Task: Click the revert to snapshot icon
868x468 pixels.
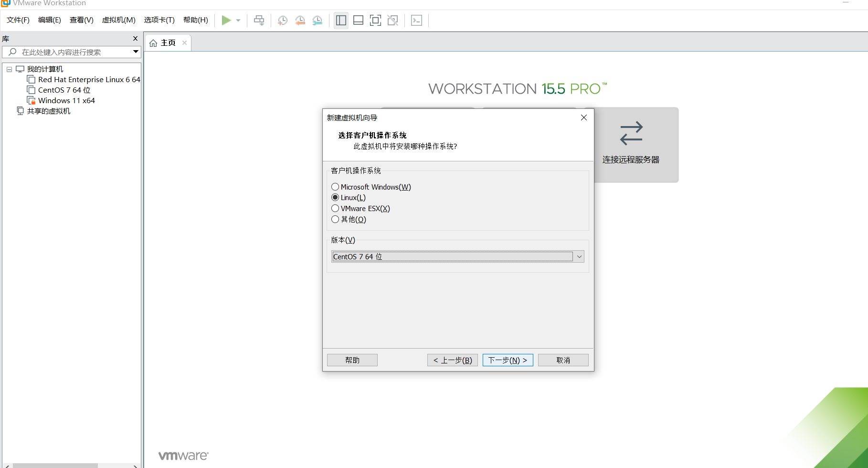Action: (300, 20)
